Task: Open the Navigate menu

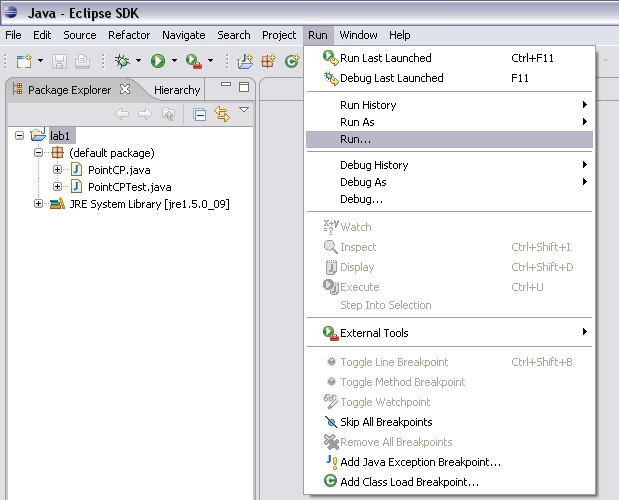Action: point(184,35)
